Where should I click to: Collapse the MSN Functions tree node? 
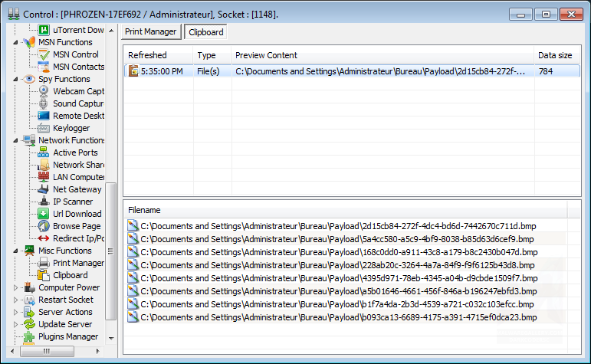(16, 42)
